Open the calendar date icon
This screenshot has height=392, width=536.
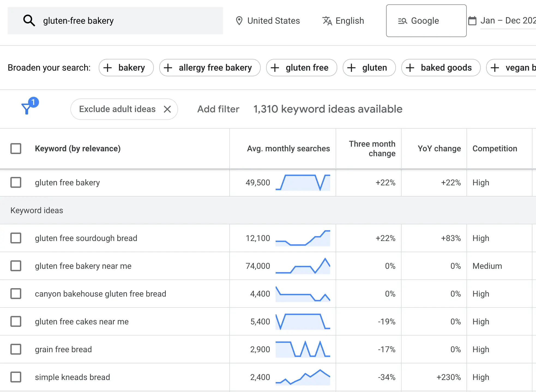point(472,21)
